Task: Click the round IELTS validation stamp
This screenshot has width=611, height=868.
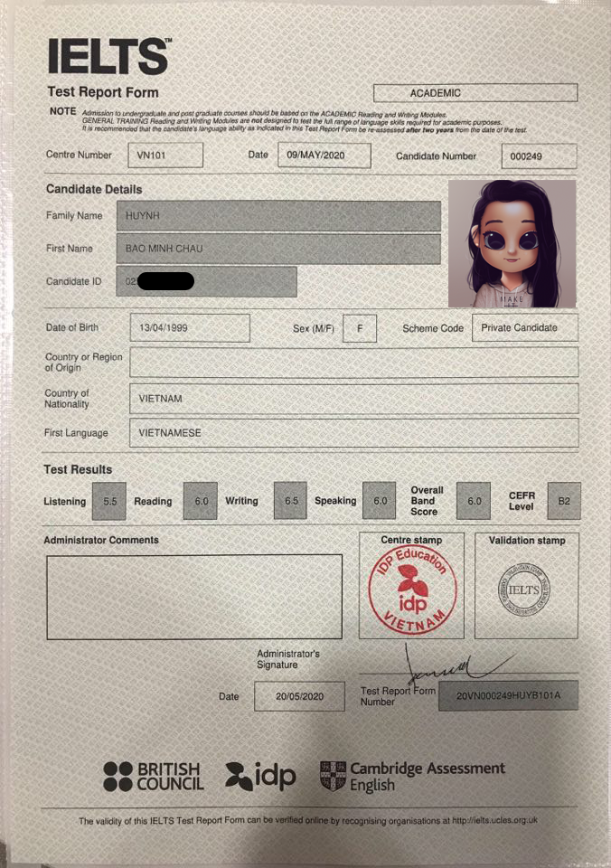Action: click(x=523, y=590)
